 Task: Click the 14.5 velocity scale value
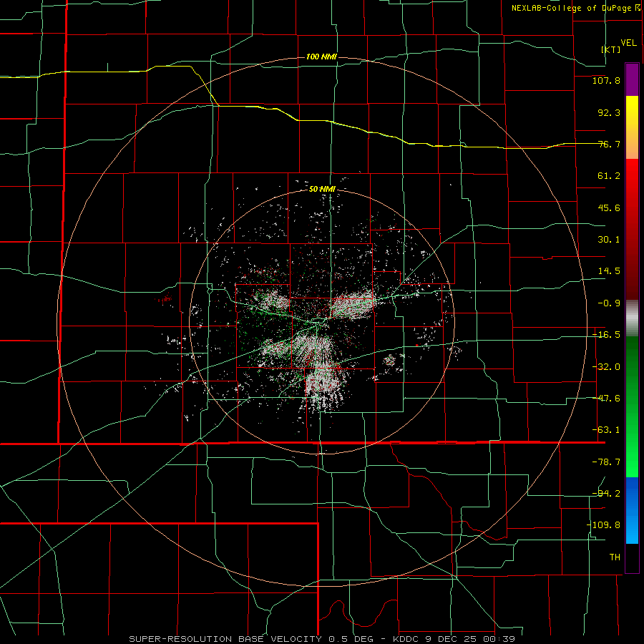coord(609,271)
